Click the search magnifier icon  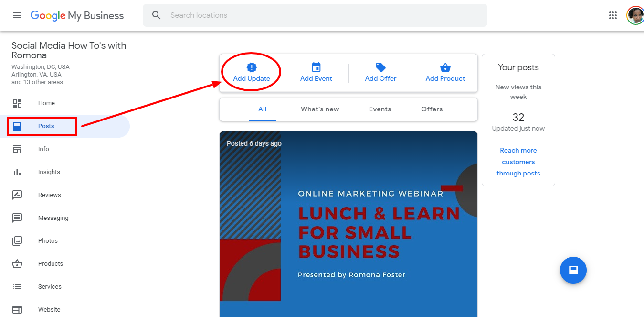click(157, 15)
